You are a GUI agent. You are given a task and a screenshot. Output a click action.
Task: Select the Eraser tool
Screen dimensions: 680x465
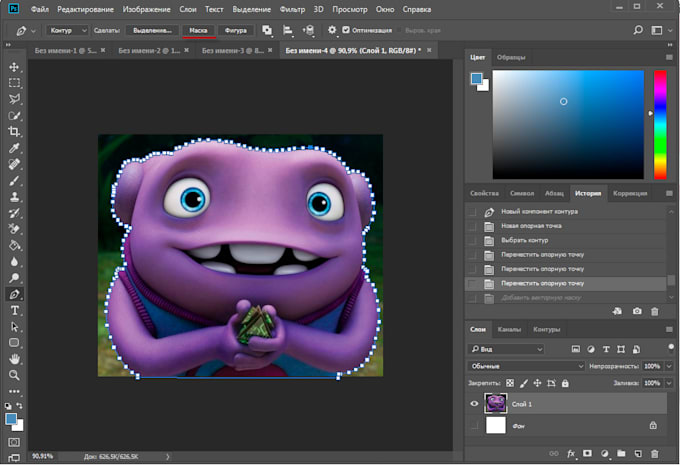[14, 229]
